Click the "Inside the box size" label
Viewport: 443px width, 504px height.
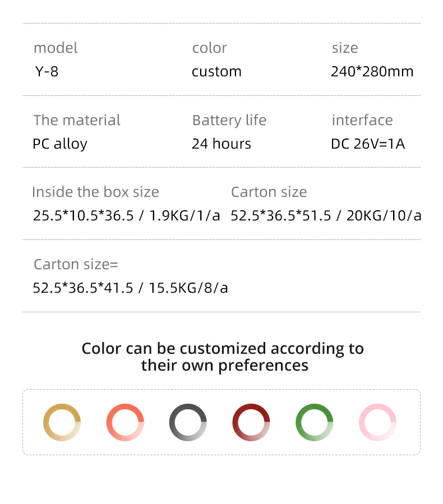[x=95, y=192]
